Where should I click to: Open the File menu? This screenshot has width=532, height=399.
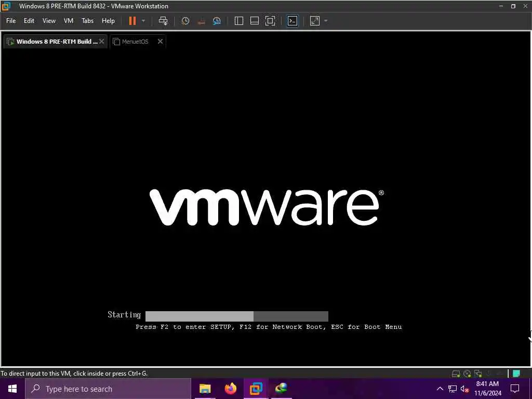coord(11,21)
